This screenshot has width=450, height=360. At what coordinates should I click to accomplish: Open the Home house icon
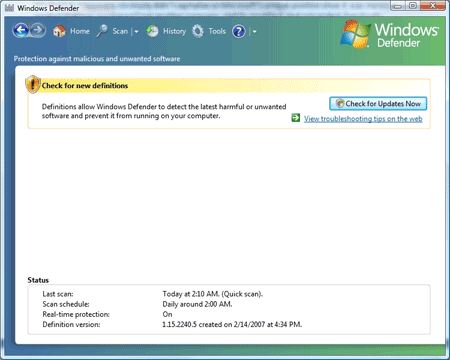point(59,31)
